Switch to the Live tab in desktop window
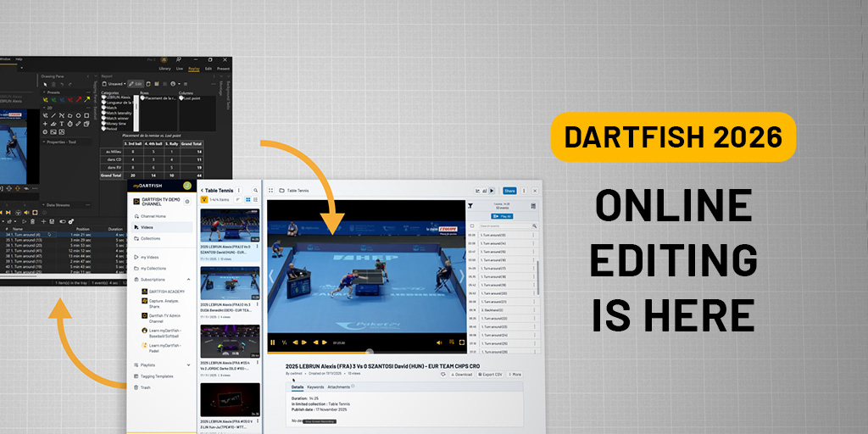 pyautogui.click(x=180, y=69)
